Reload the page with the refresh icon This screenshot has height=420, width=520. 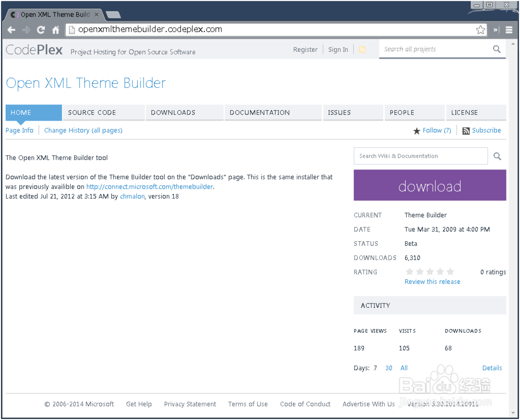(41, 30)
